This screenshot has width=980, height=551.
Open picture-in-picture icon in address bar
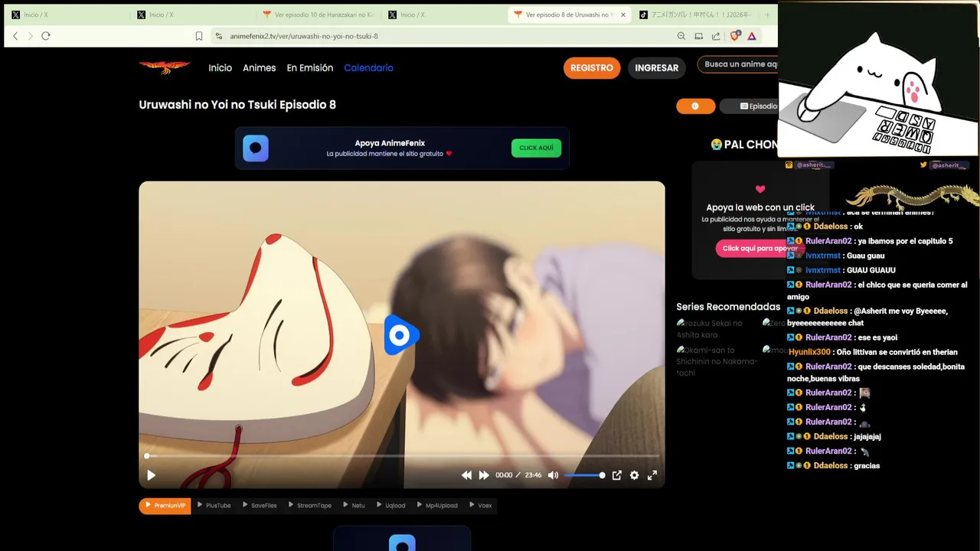coord(698,36)
